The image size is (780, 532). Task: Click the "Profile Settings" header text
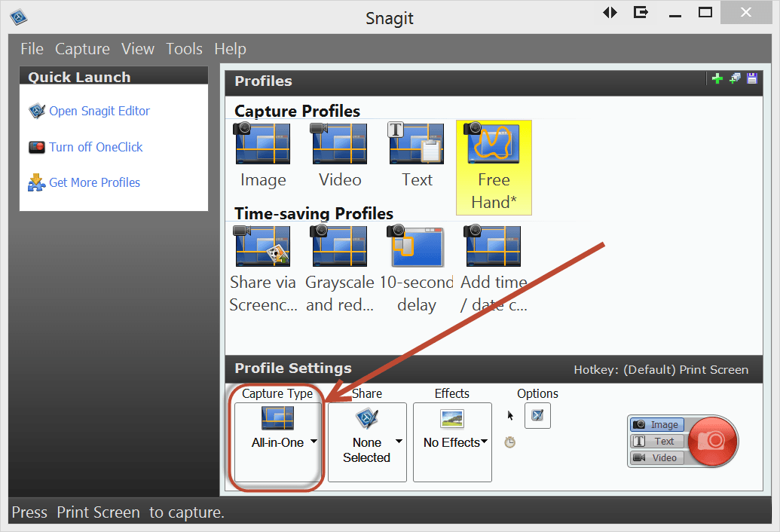[293, 368]
